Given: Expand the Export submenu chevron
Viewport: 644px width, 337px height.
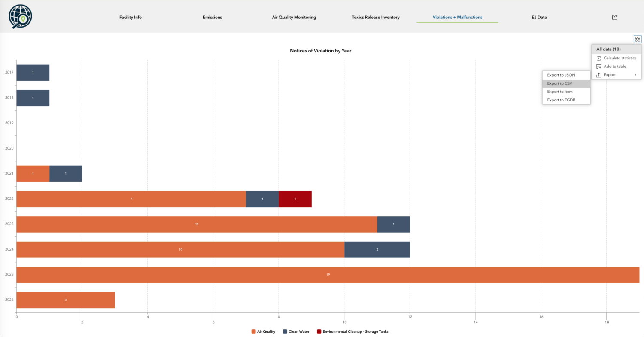Looking at the screenshot, I should (635, 75).
